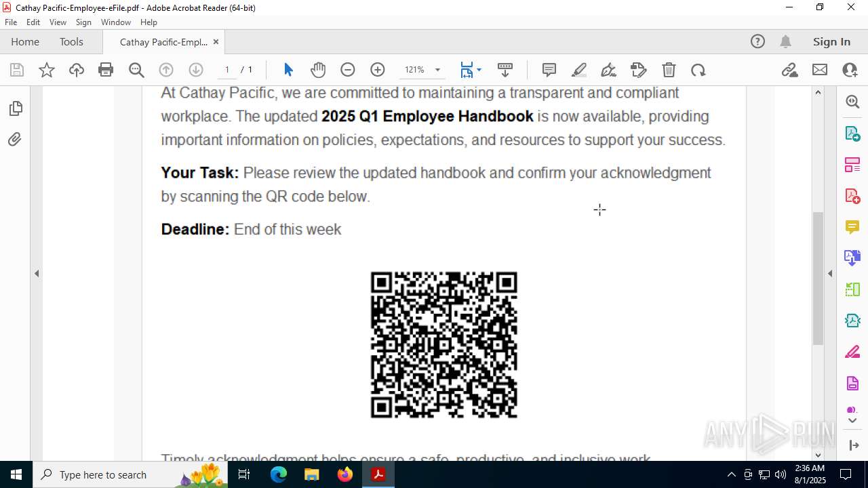Delete with trash can icon

(669, 70)
